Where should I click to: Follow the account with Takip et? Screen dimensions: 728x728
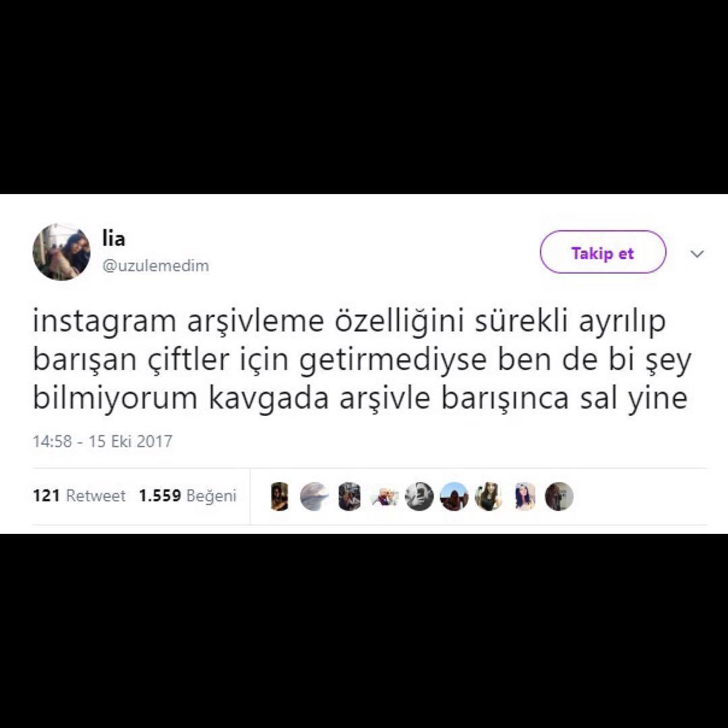click(603, 252)
